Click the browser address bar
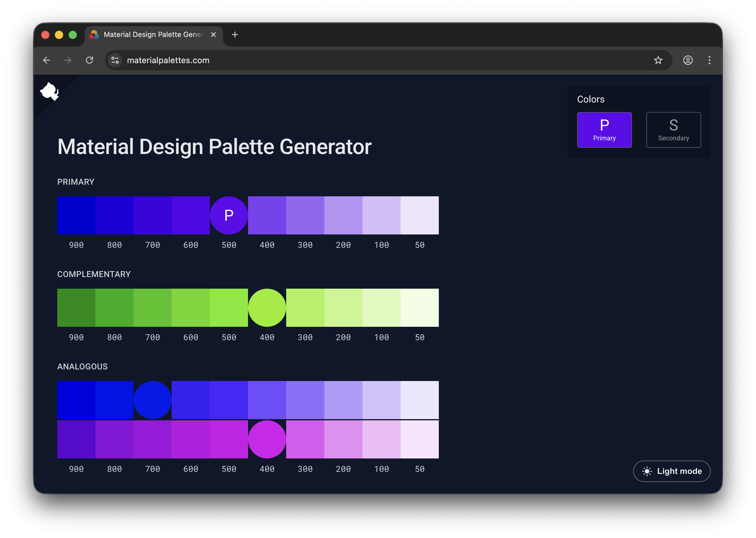 (232, 60)
